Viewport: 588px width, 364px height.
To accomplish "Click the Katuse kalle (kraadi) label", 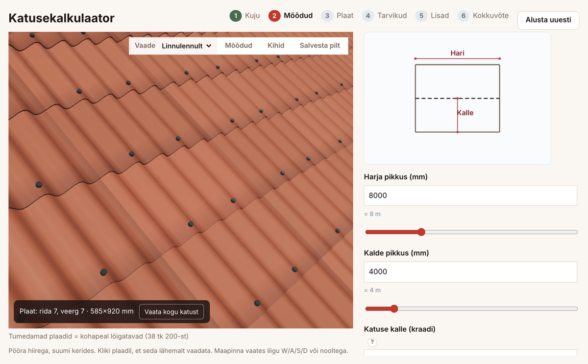I will pyautogui.click(x=400, y=329).
